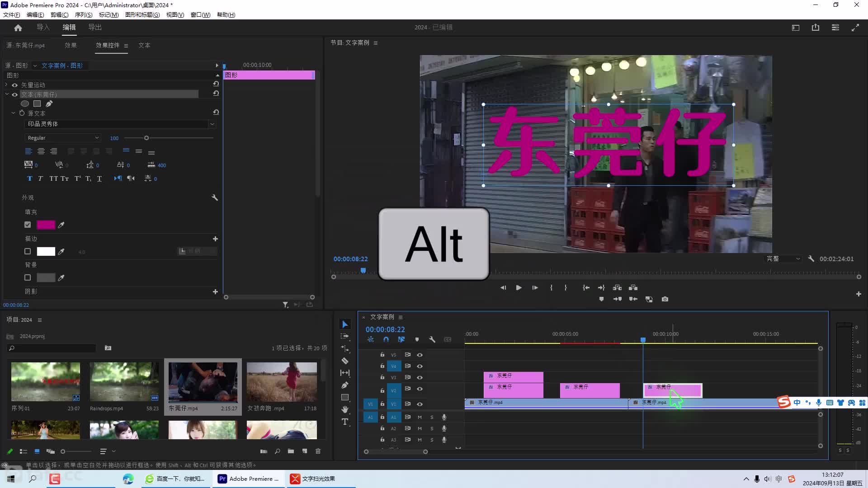Enable the stroke checkbox

(28, 251)
